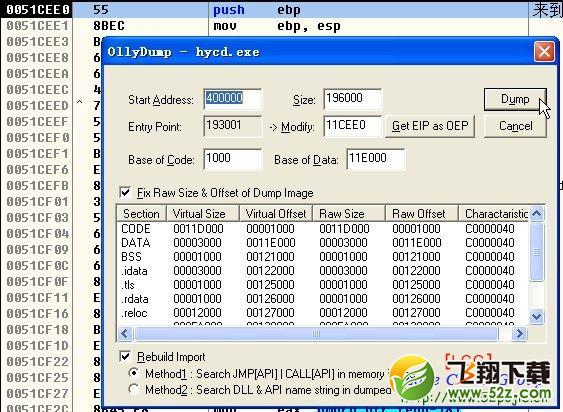Toggle Fix Raw Size & Offset checkbox
563x412 pixels.
125,193
